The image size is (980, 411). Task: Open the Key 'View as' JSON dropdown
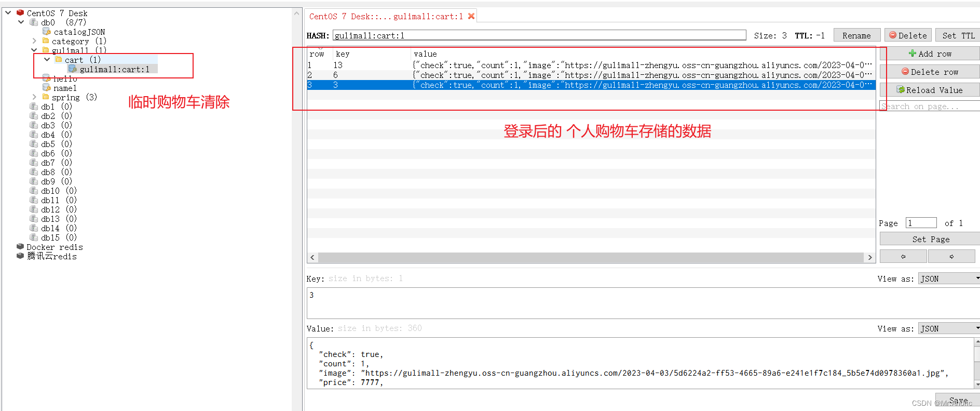click(949, 279)
